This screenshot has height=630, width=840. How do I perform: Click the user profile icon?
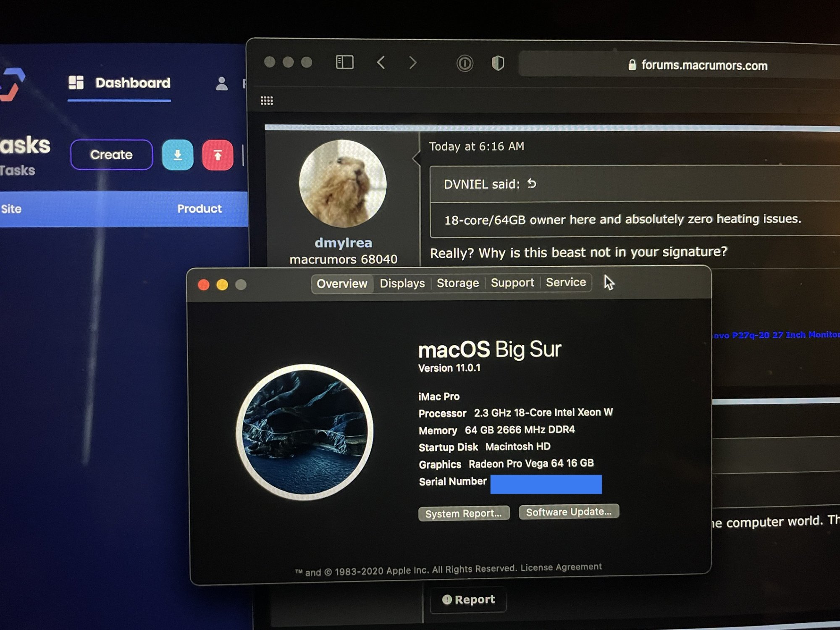click(221, 84)
